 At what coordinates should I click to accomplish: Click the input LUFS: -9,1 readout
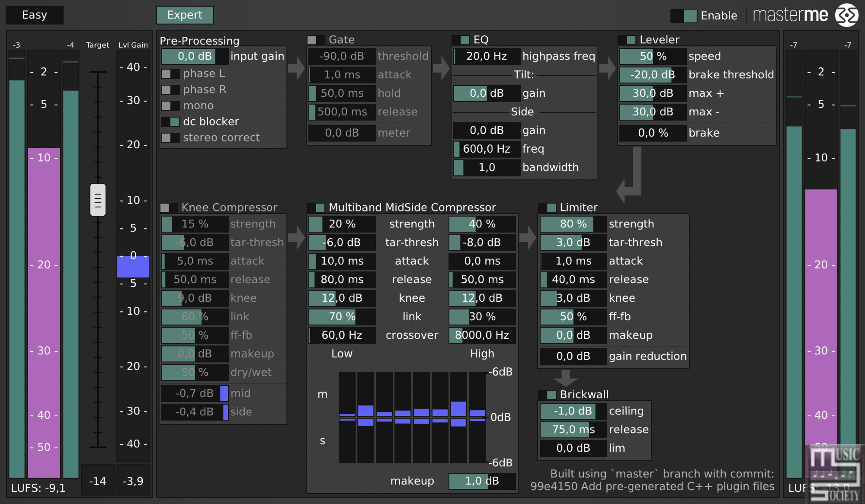pos(38,488)
